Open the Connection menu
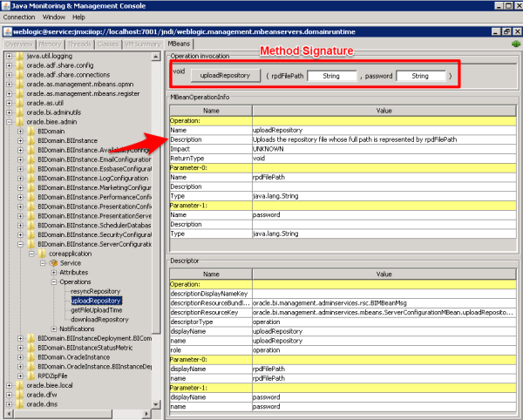 click(19, 17)
